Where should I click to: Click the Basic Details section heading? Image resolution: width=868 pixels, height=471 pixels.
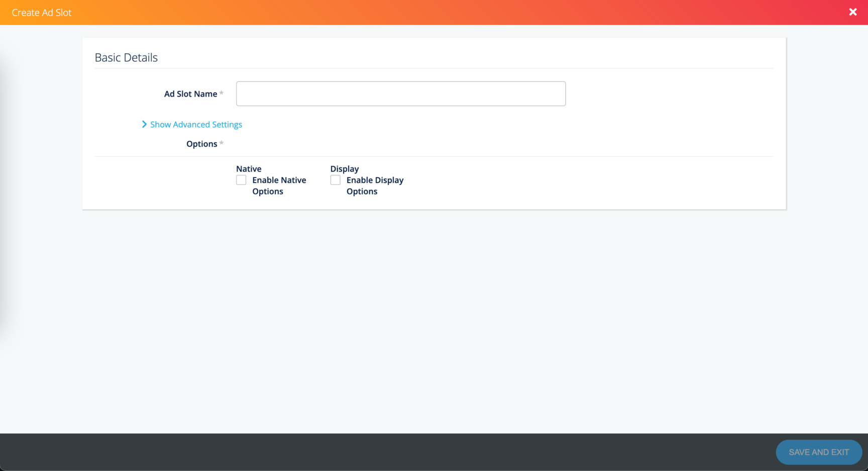tap(126, 58)
